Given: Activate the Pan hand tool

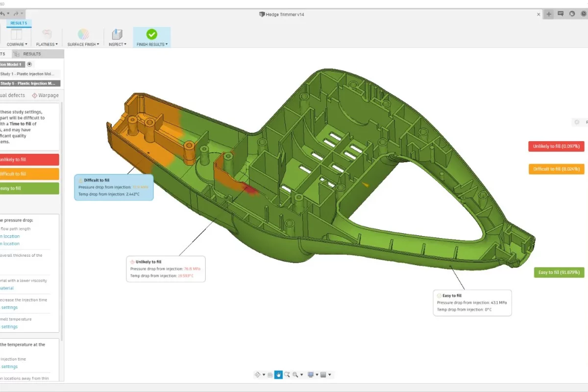Looking at the screenshot, I should 279,375.
